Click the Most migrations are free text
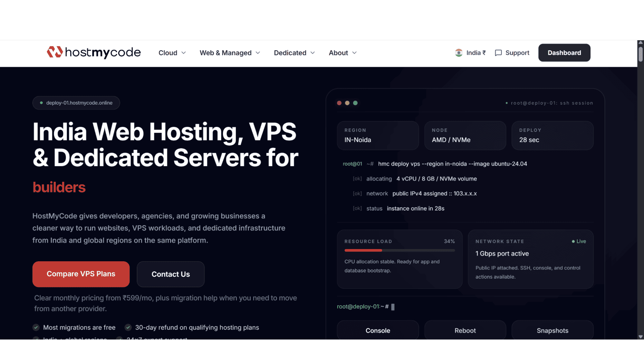This screenshot has width=644, height=362. [x=79, y=328]
